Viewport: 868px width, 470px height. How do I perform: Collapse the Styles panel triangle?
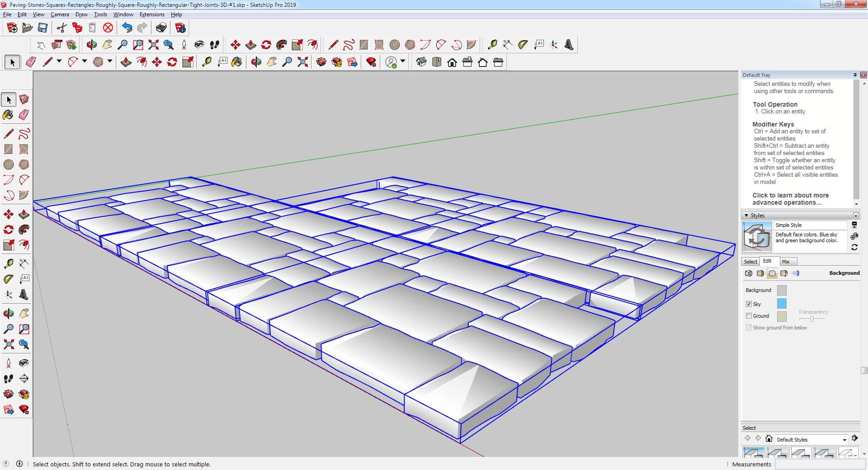click(x=746, y=216)
